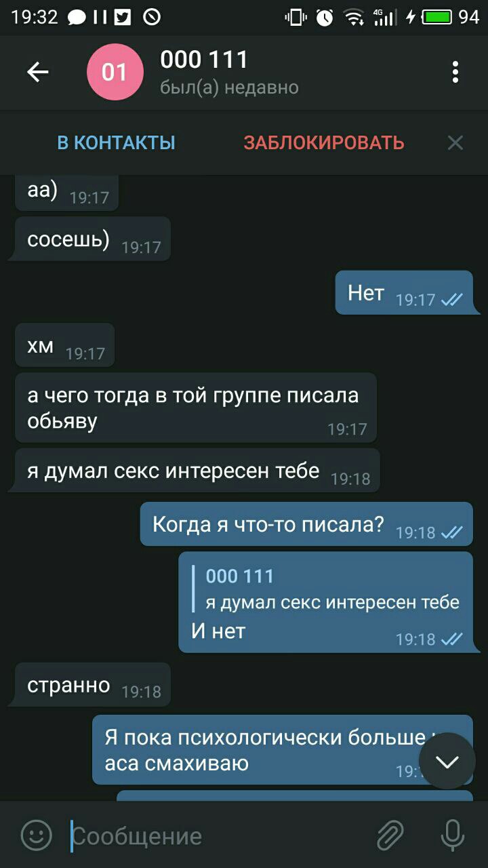Tap the pink 01 profile avatar
The width and height of the screenshot is (488, 868).
[115, 72]
